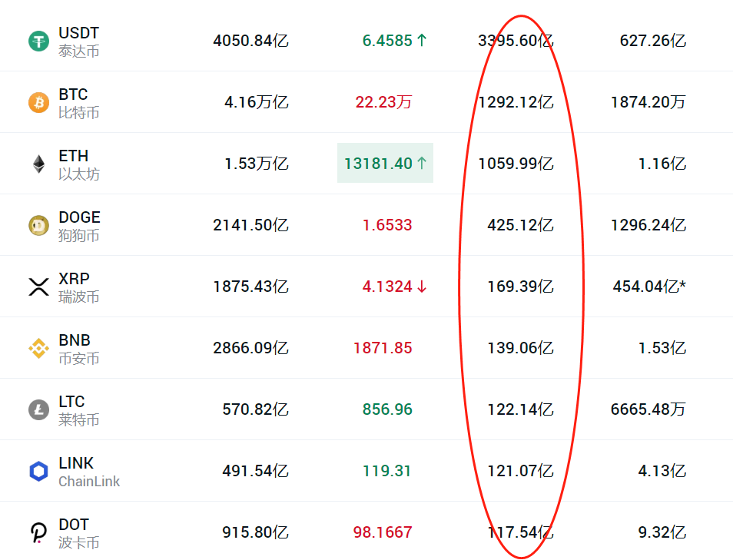The height and width of the screenshot is (560, 733).
Task: Click ETH supply 1.16亿
Action: click(662, 164)
